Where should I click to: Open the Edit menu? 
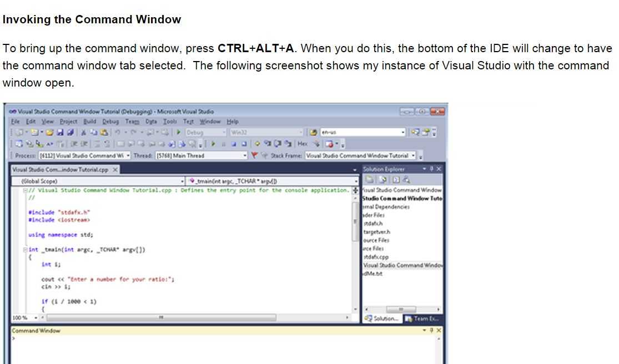[31, 122]
